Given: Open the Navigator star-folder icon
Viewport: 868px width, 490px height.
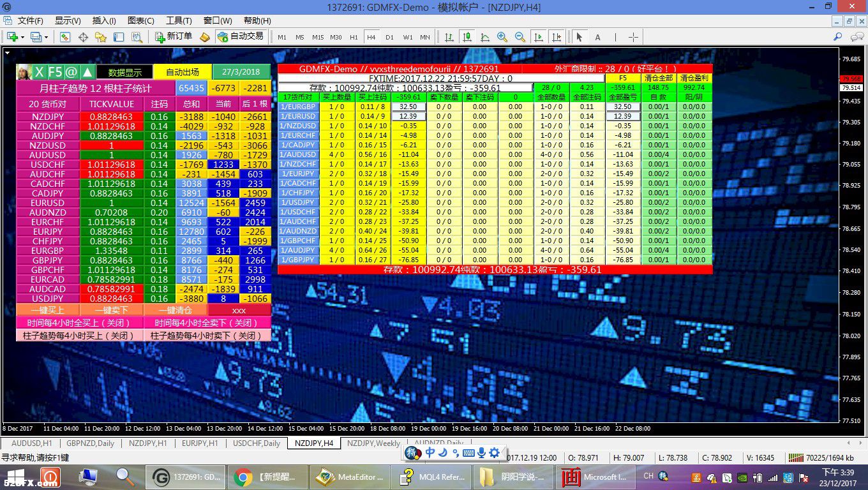Looking at the screenshot, I should tap(101, 37).
